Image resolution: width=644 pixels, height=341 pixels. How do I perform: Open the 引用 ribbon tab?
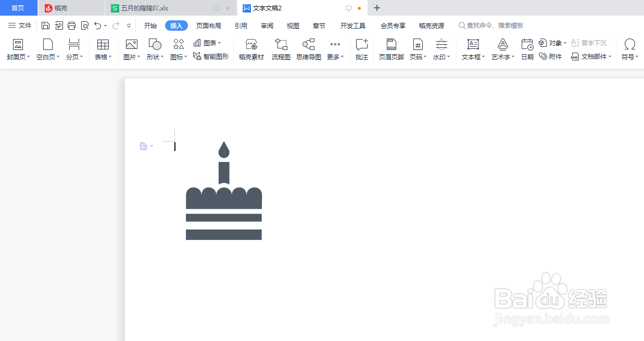pyautogui.click(x=241, y=26)
